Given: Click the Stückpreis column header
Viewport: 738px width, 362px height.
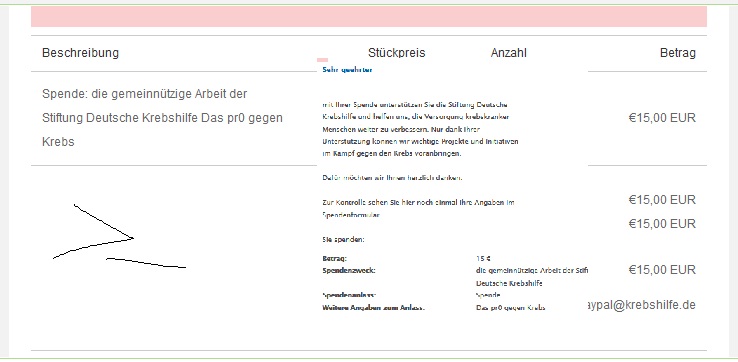Looking at the screenshot, I should (x=396, y=53).
